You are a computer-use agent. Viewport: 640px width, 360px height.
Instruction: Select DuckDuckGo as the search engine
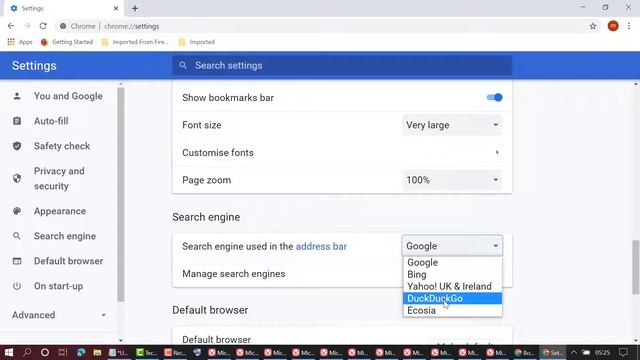click(x=452, y=298)
